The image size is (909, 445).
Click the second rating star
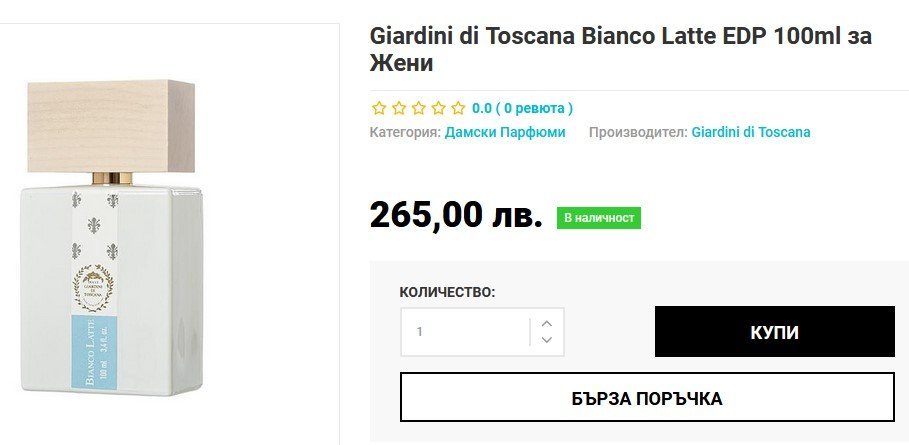click(x=399, y=108)
